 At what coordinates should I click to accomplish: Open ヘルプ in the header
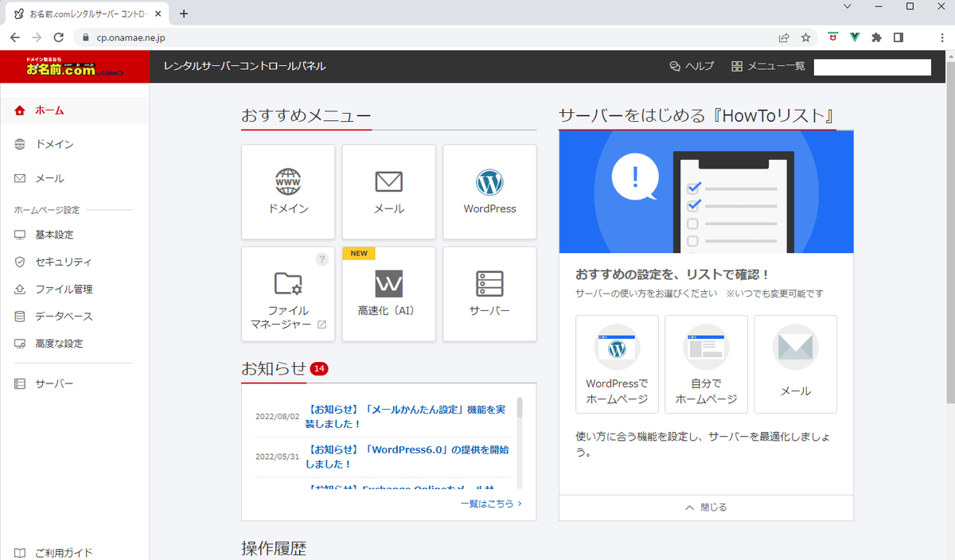point(692,67)
